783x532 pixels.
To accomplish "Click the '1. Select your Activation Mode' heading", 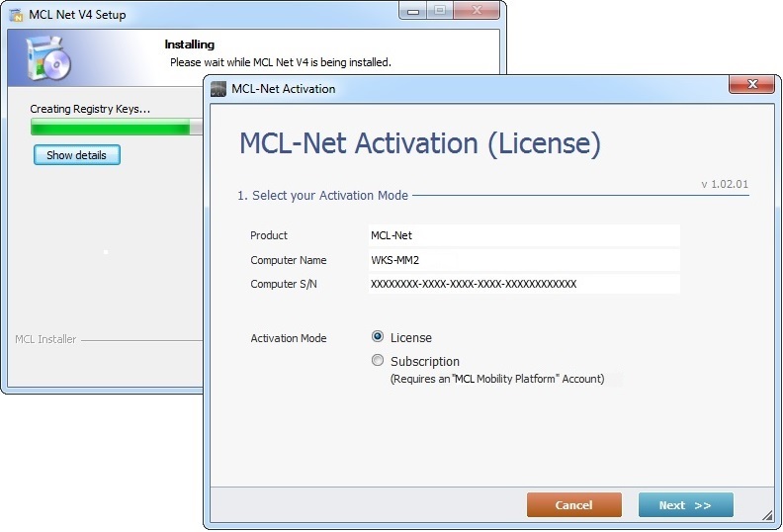I will [x=322, y=196].
